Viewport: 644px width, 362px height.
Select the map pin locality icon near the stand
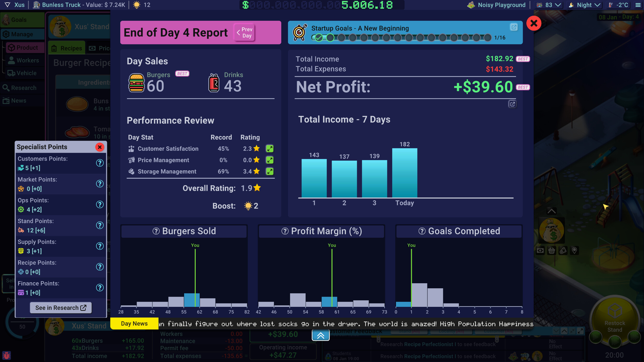(x=575, y=250)
